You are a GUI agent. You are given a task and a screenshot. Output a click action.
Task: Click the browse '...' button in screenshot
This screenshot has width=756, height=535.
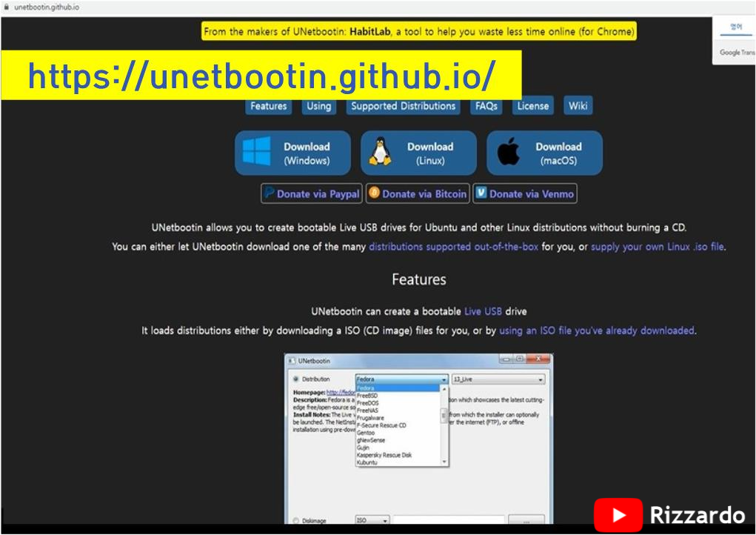coord(526,520)
